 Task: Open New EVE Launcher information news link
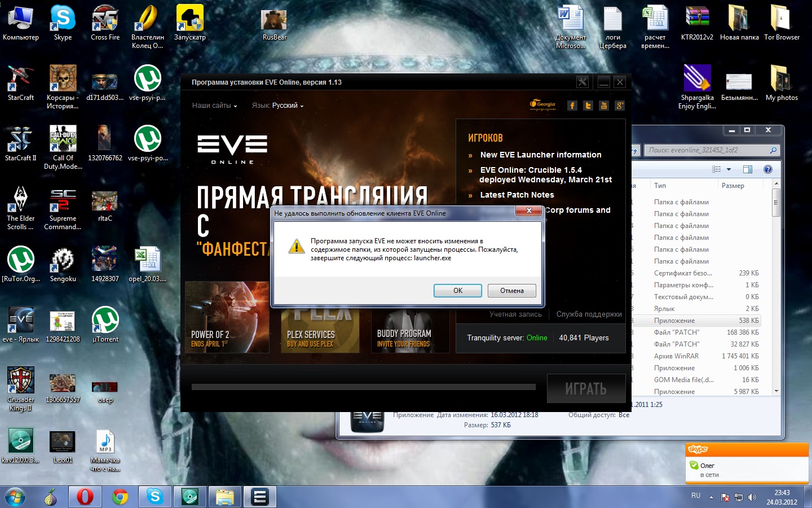click(x=541, y=155)
